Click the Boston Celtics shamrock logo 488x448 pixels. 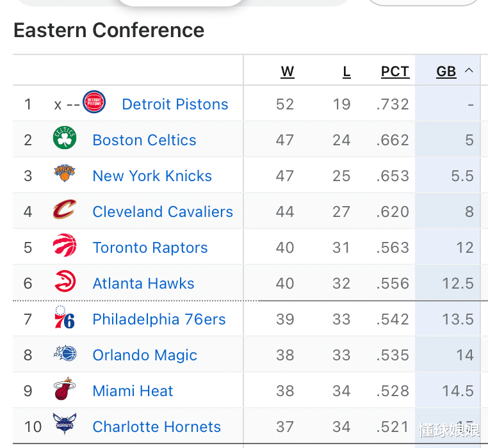point(65,139)
